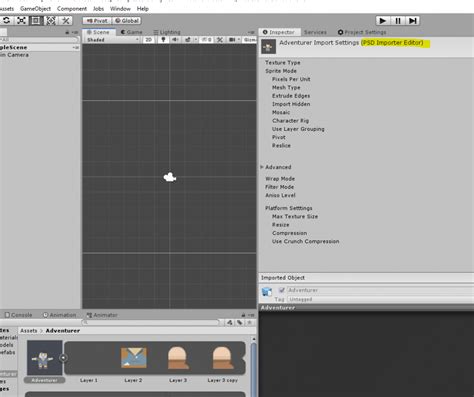
Task: Collapse the Adventurer sub-assets arrow
Action: 63,358
